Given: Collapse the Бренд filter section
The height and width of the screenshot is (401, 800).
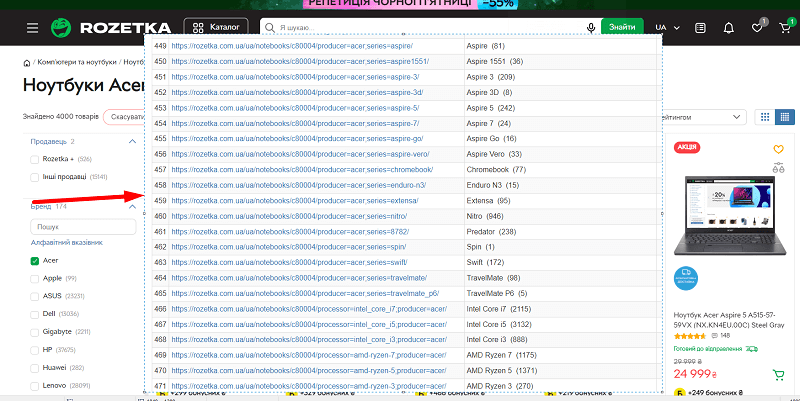Looking at the screenshot, I should click(132, 207).
